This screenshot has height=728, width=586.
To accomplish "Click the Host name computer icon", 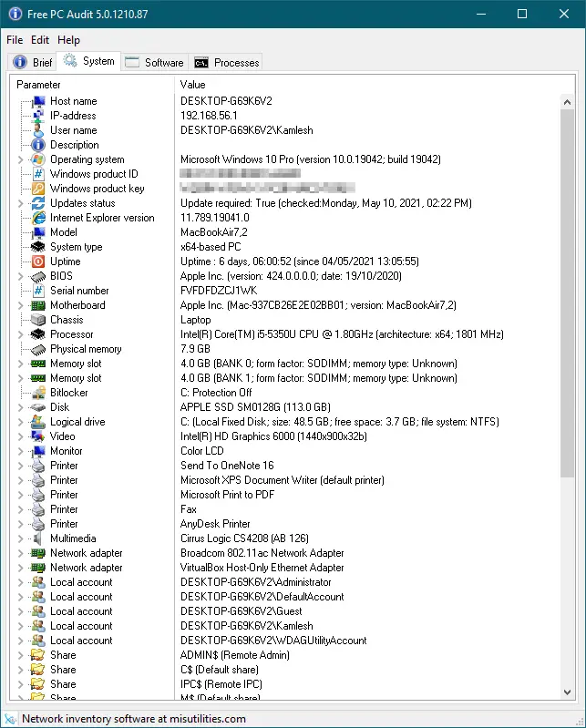I will click(x=38, y=101).
